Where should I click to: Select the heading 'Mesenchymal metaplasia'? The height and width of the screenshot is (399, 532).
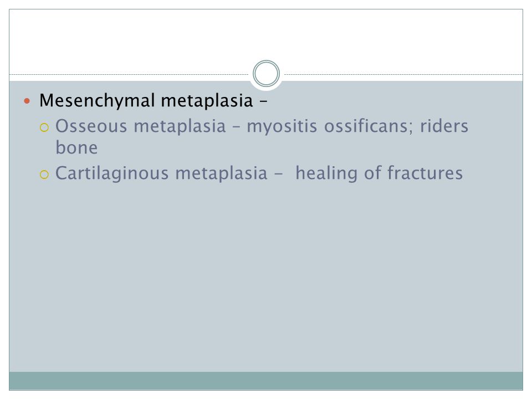click(146, 101)
